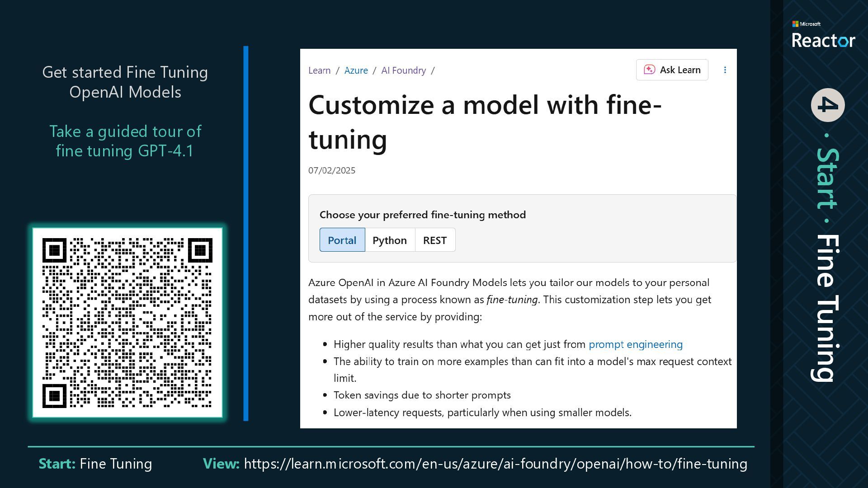Image resolution: width=868 pixels, height=488 pixels.
Task: Click "Take a guided tour of fine tuning GPT-4.1"
Action: (x=125, y=141)
